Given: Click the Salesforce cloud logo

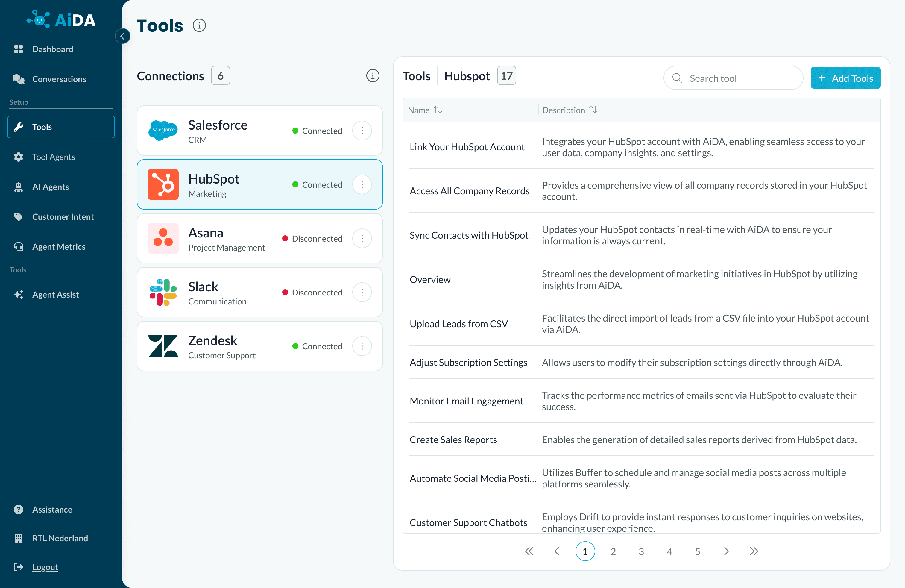Looking at the screenshot, I should 163,130.
